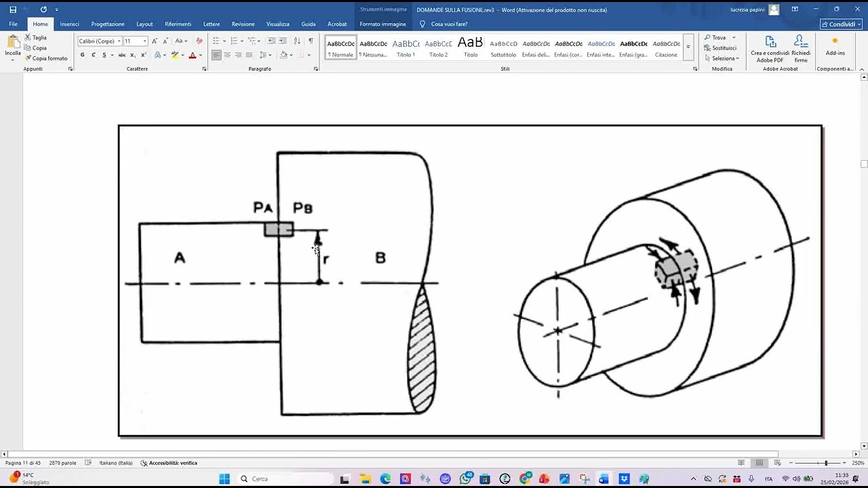Viewport: 868px width, 488px height.
Task: Toggle align left paragraph button
Action: click(216, 55)
